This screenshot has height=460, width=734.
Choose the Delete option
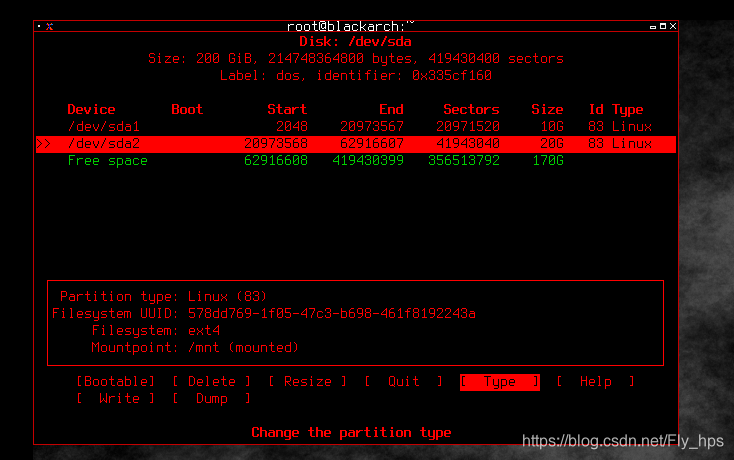(212, 382)
